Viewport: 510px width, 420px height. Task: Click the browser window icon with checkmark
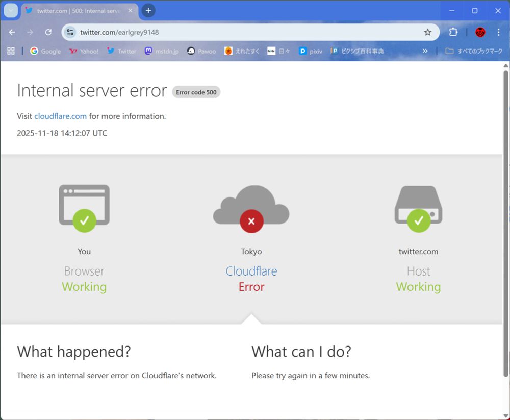click(x=84, y=208)
